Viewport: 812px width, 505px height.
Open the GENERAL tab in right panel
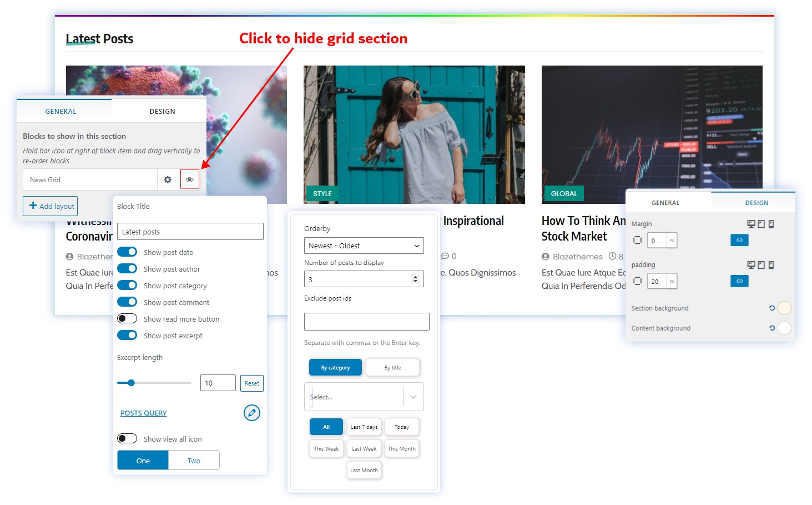tap(665, 203)
